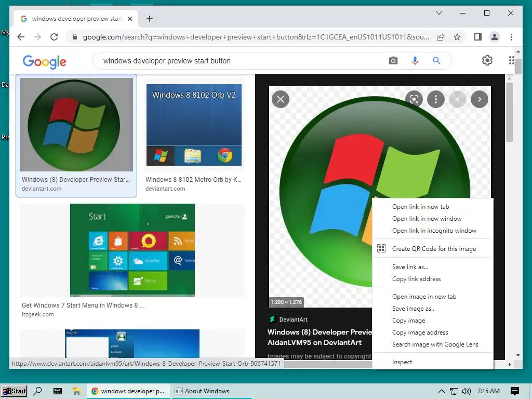Open the notification center icon

coord(515,391)
